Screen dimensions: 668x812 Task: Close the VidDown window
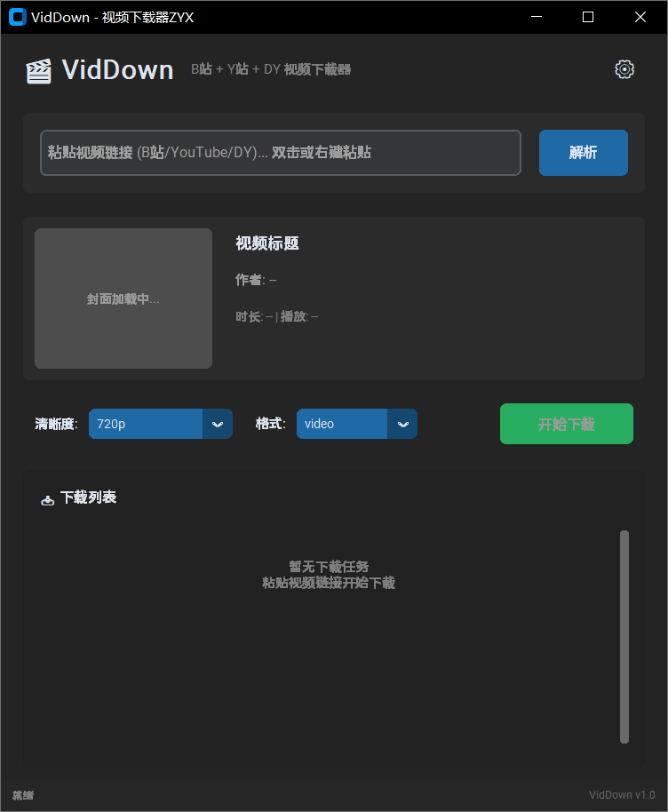(640, 17)
